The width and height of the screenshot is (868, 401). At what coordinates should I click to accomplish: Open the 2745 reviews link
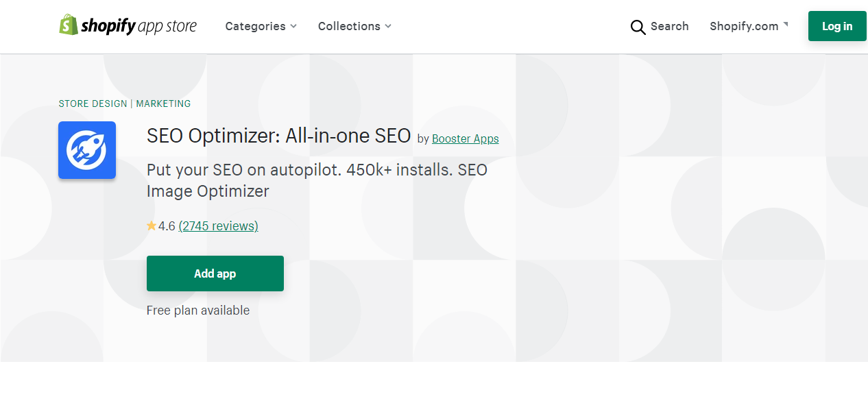point(218,226)
